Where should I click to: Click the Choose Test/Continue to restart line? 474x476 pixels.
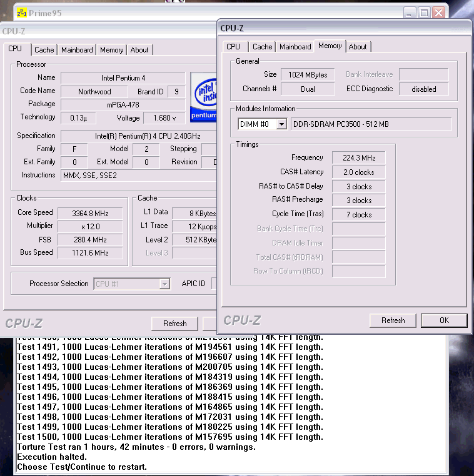(x=82, y=467)
